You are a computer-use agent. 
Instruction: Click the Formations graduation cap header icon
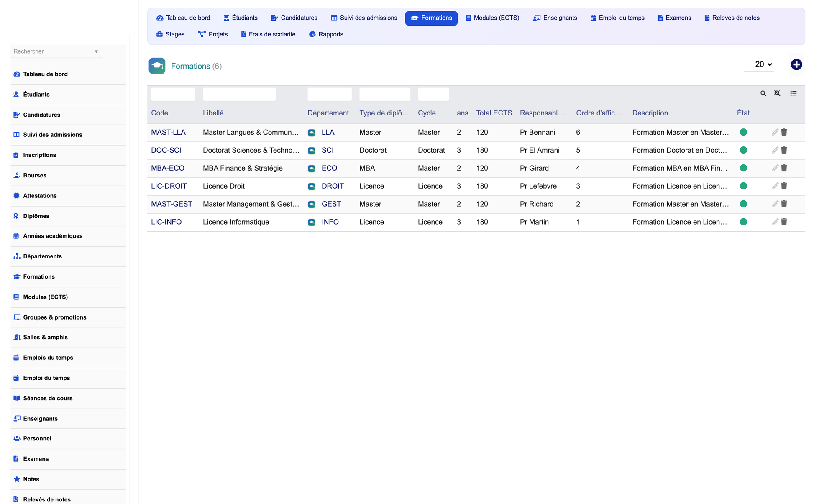[x=157, y=66]
